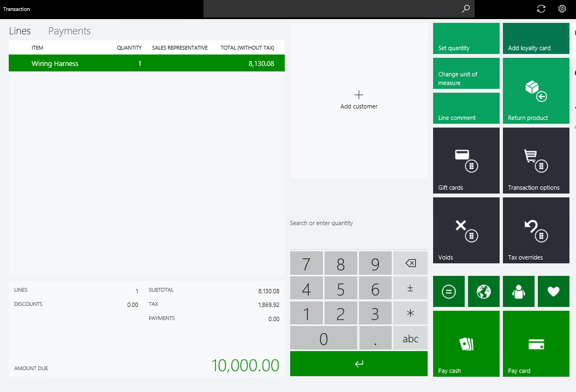576x392 pixels.
Task: Open the Voids screen
Action: (x=466, y=230)
